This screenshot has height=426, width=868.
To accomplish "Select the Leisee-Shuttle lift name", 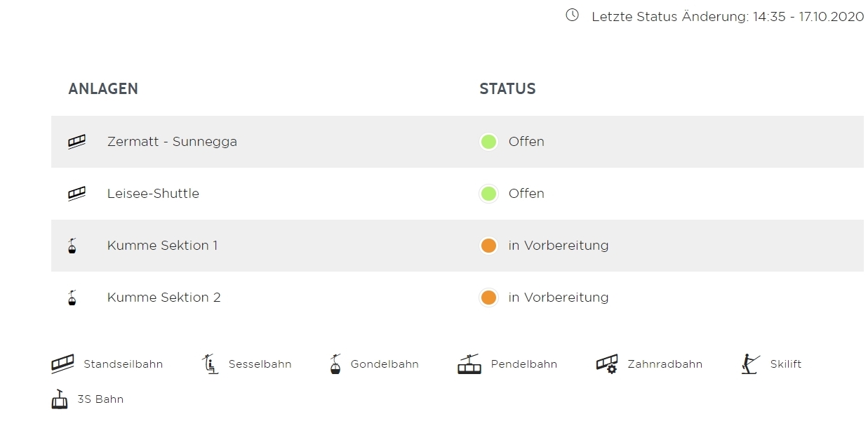I will coord(153,194).
